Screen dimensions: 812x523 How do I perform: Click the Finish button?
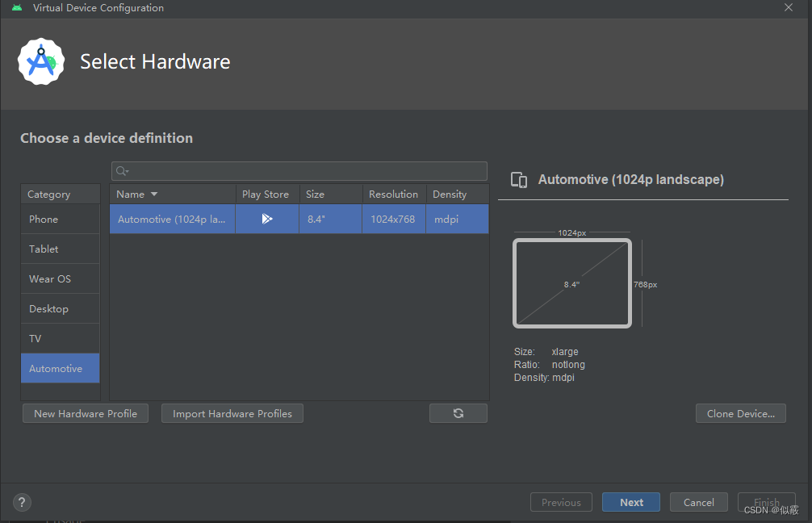pos(767,502)
